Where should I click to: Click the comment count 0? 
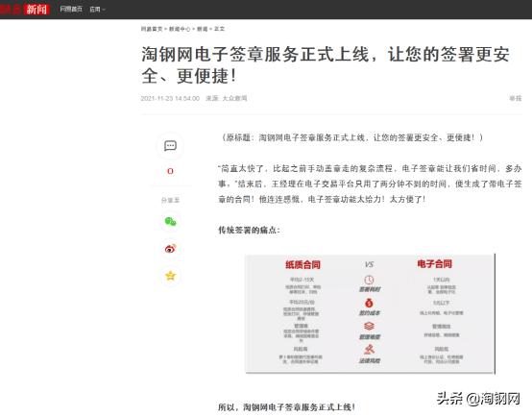[x=170, y=171]
